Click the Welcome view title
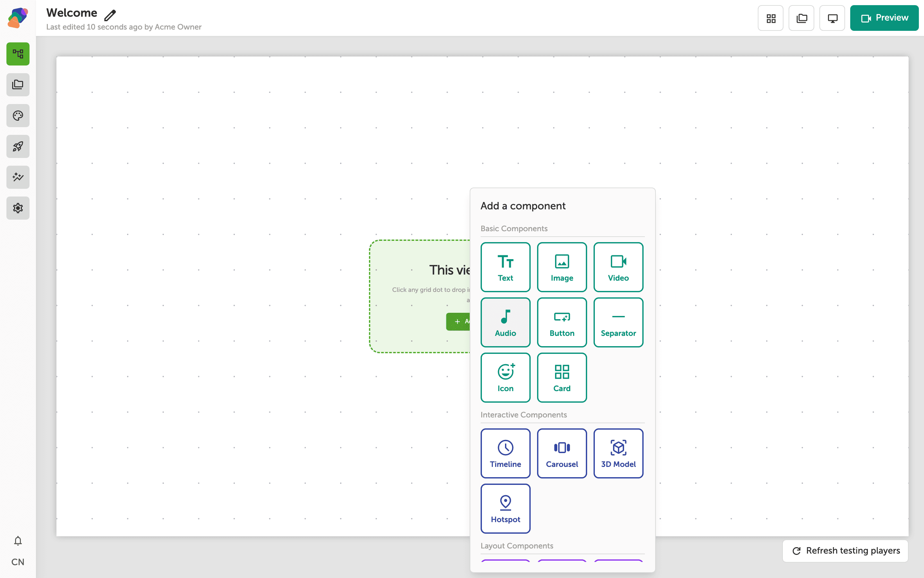 pyautogui.click(x=72, y=13)
